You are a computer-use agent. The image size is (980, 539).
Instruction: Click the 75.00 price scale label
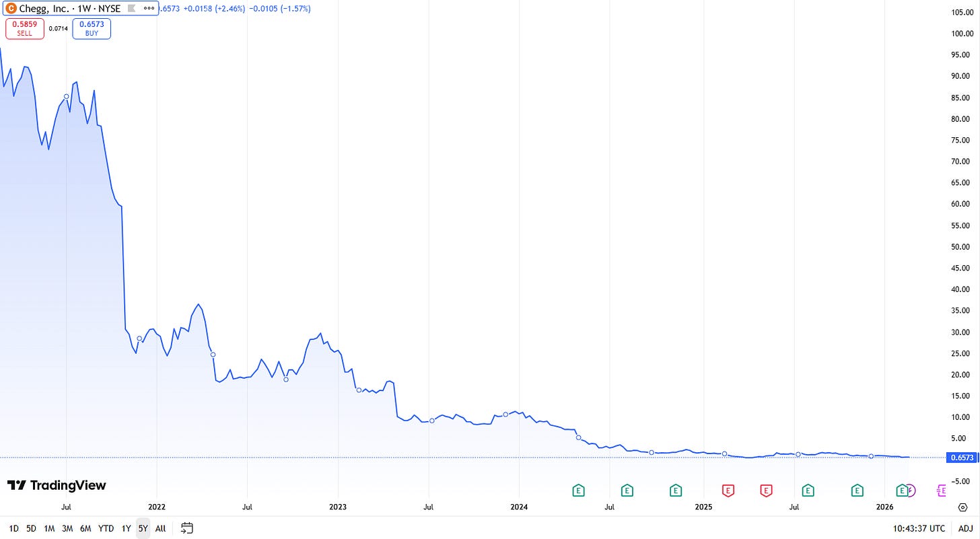960,140
